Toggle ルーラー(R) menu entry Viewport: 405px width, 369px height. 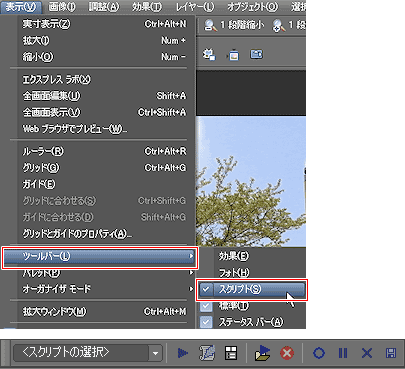[100, 151]
